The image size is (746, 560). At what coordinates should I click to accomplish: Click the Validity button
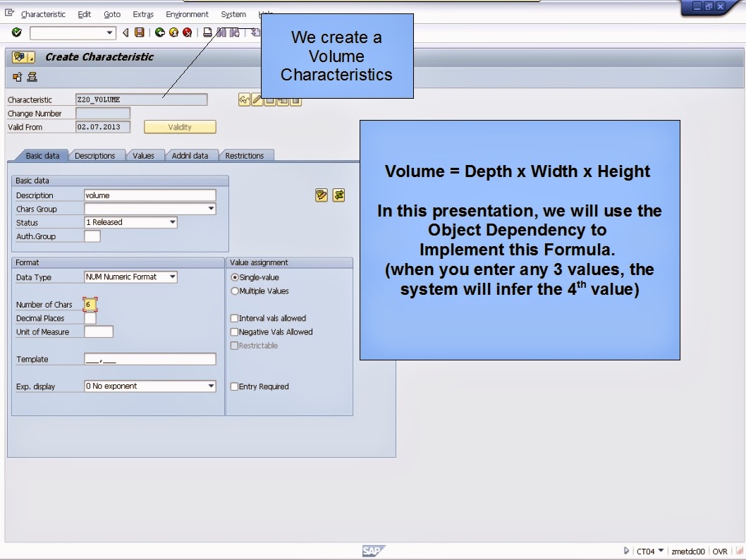click(180, 127)
